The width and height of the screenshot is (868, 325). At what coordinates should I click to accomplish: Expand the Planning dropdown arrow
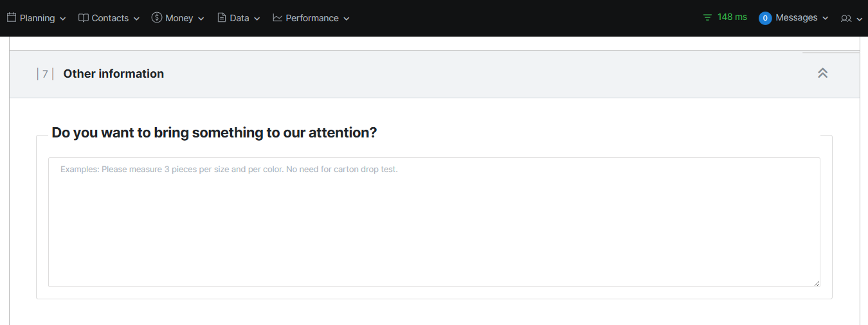point(63,19)
